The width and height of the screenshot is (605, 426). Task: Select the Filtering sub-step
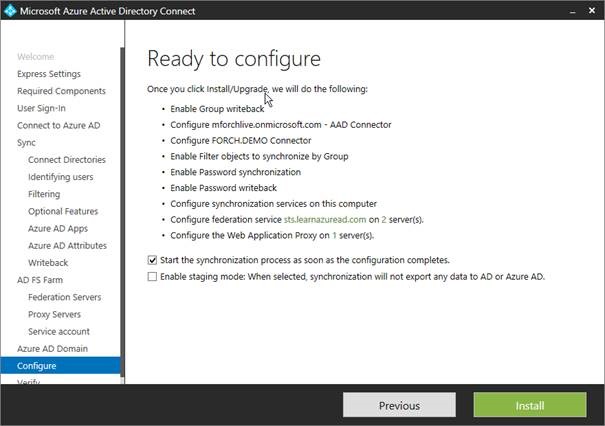[x=44, y=194]
